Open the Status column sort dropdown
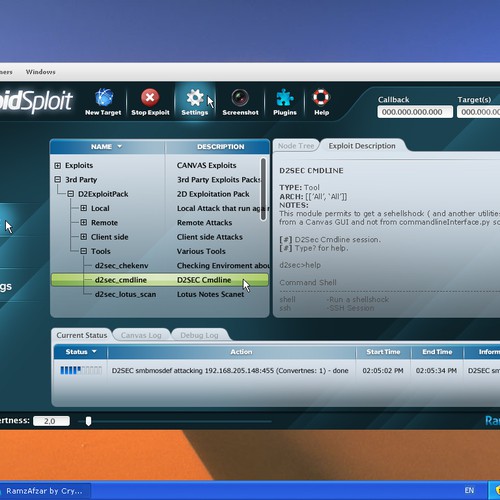This screenshot has height=500, width=500. (94, 351)
